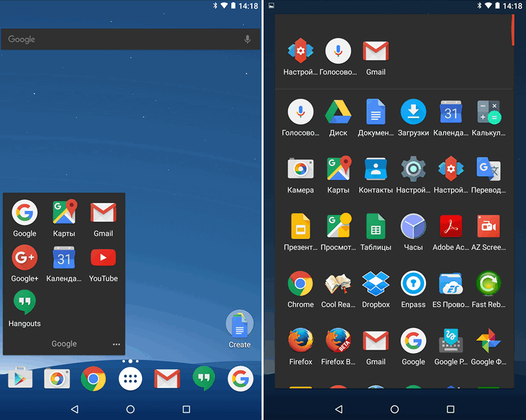The height and width of the screenshot is (420, 526).
Task: Open Google keyboard input app
Action: point(451,340)
